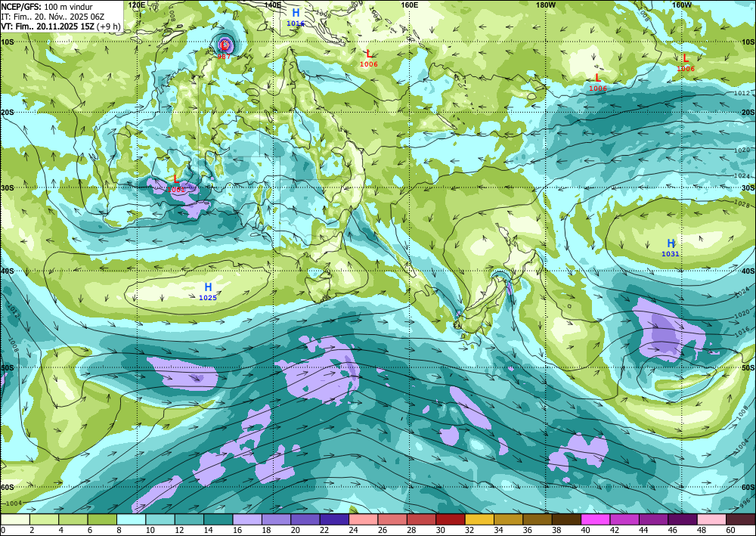Click the '160E' longitude label
The height and width of the screenshot is (536, 756).
409,5
